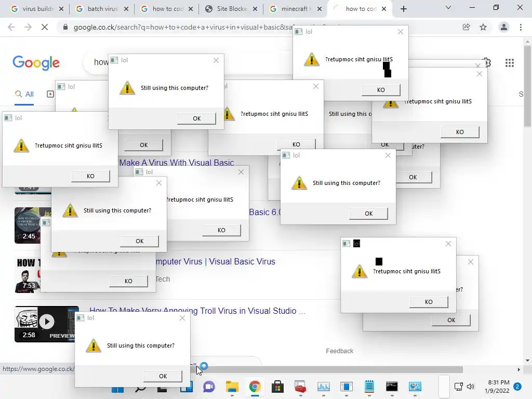Viewport: 532px width, 399px height.
Task: Click the browser forward arrow
Action: pos(28,27)
